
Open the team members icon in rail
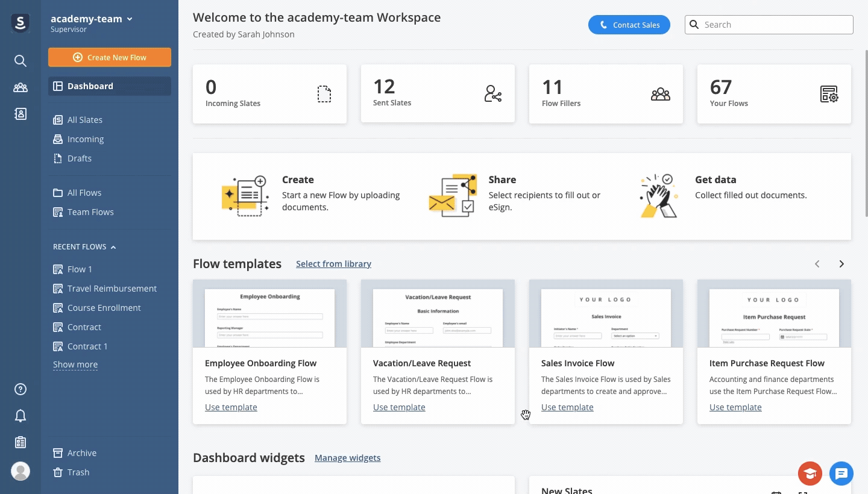click(x=20, y=87)
